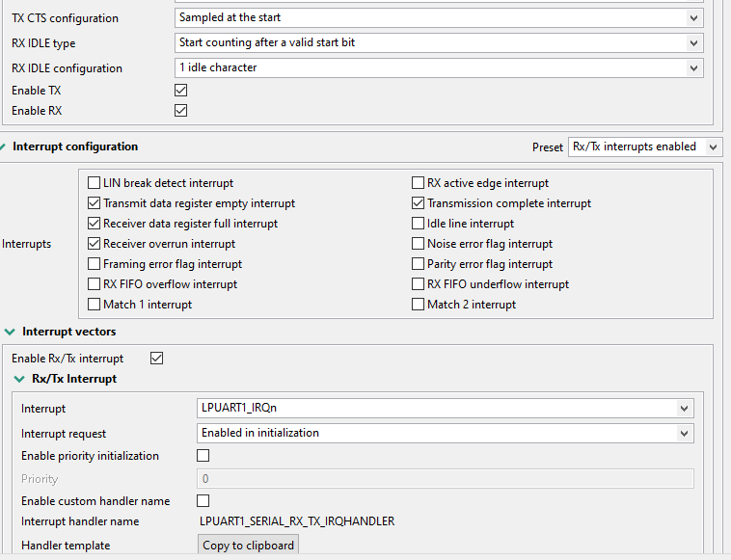Enable Idle line interrupt checkbox
Screen dimensions: 731x560
click(x=419, y=224)
